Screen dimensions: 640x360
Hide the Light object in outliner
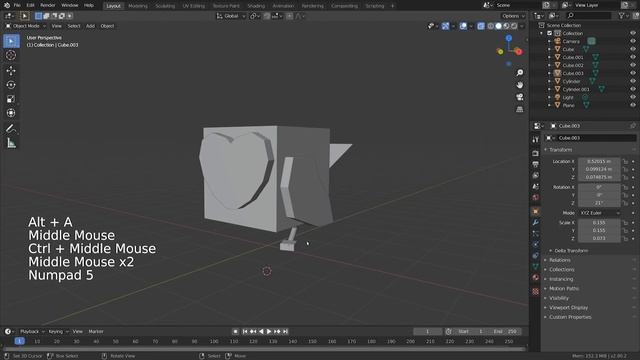click(633, 97)
